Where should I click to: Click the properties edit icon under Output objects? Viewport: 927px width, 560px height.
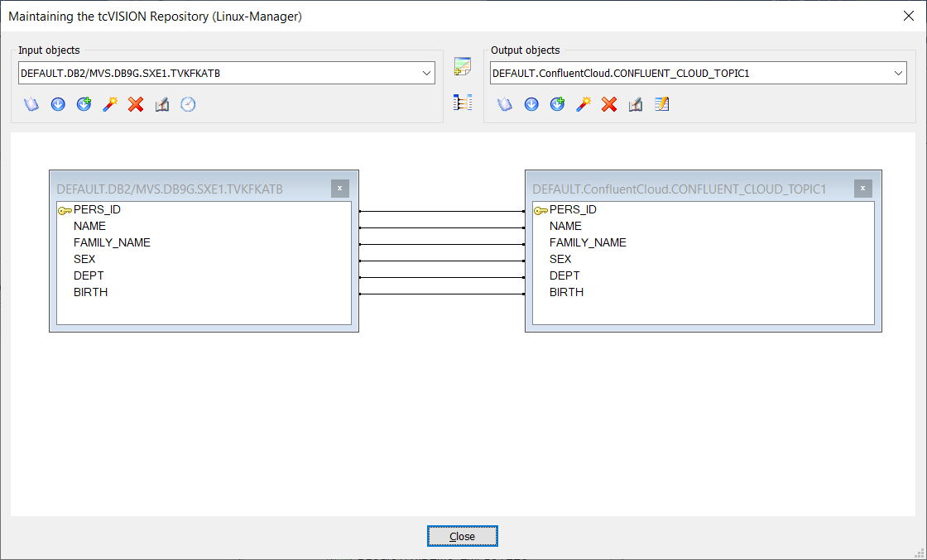636,104
